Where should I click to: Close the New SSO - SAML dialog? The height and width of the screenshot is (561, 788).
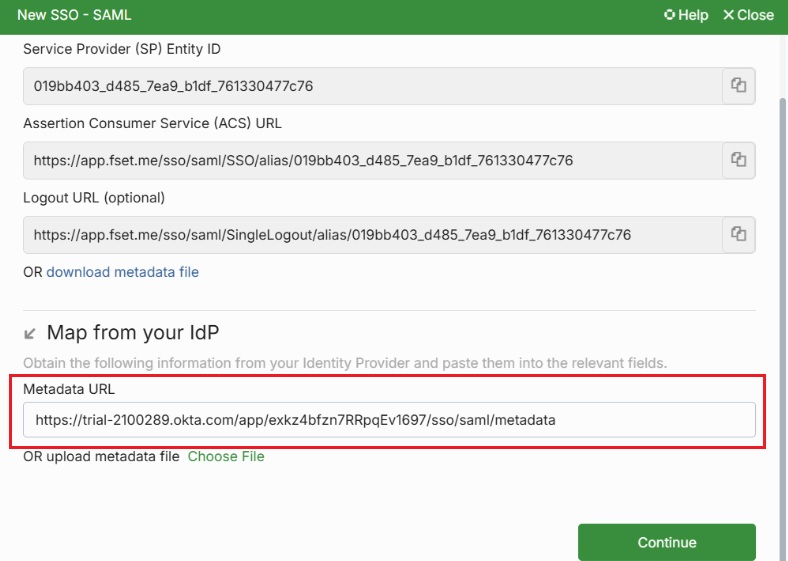pyautogui.click(x=748, y=15)
